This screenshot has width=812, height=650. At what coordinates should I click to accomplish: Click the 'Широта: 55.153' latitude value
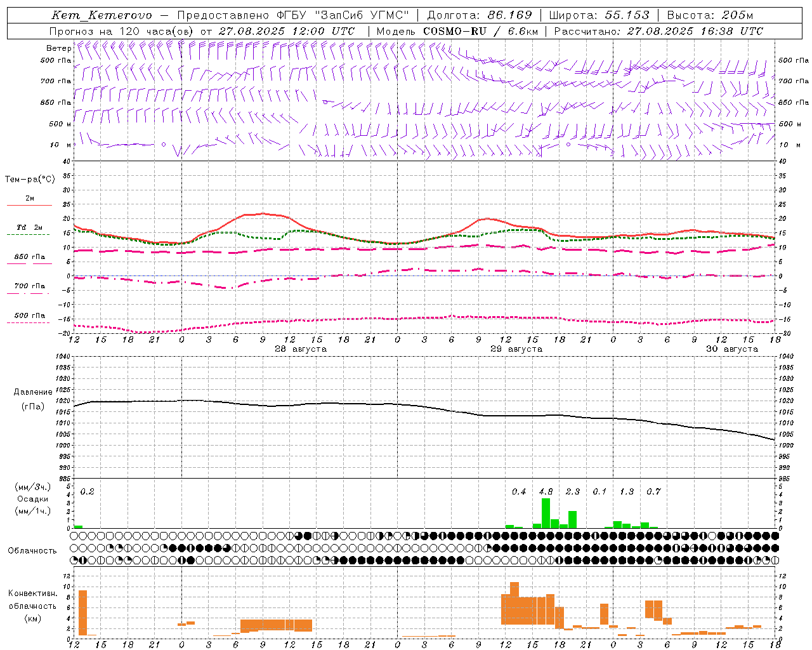(599, 15)
